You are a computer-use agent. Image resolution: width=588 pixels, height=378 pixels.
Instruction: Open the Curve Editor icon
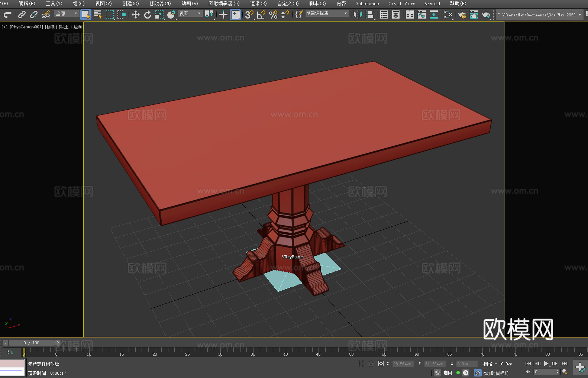421,15
